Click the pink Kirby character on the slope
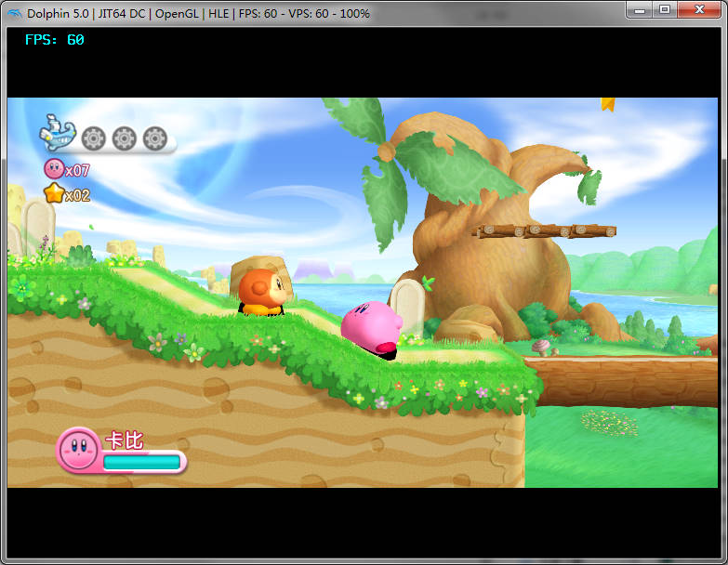The width and height of the screenshot is (728, 565). click(x=372, y=330)
